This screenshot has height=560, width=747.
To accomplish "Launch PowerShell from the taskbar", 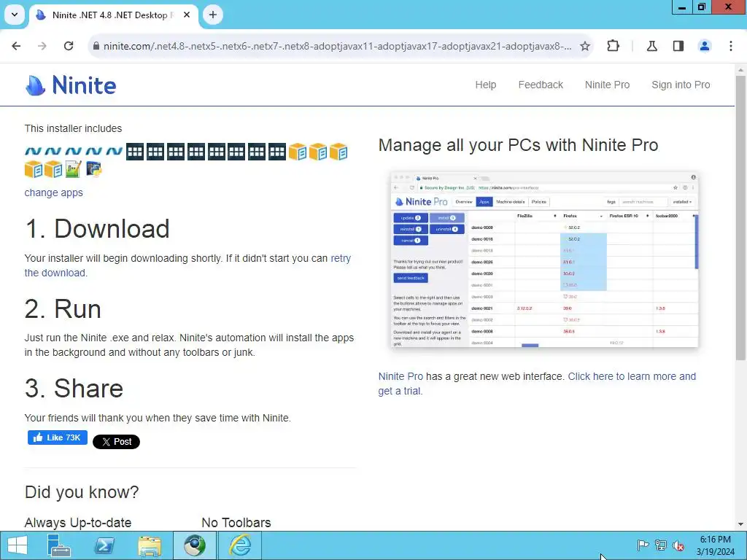I will pos(104,545).
